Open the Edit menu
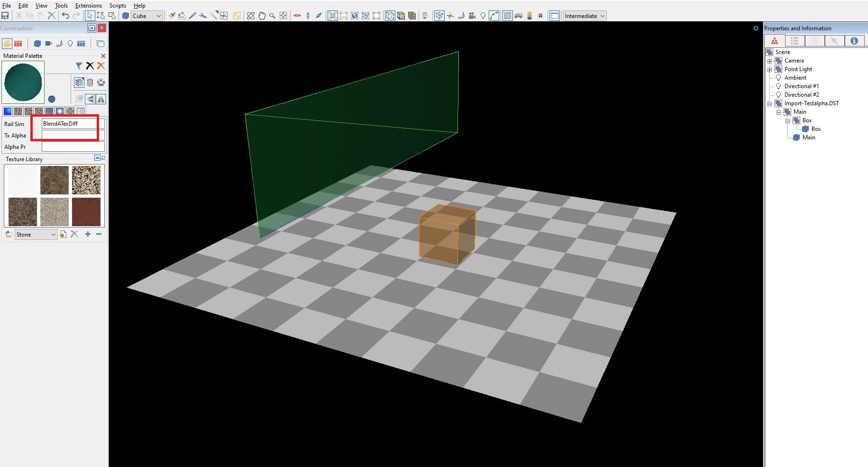The width and height of the screenshot is (868, 467). tap(23, 6)
